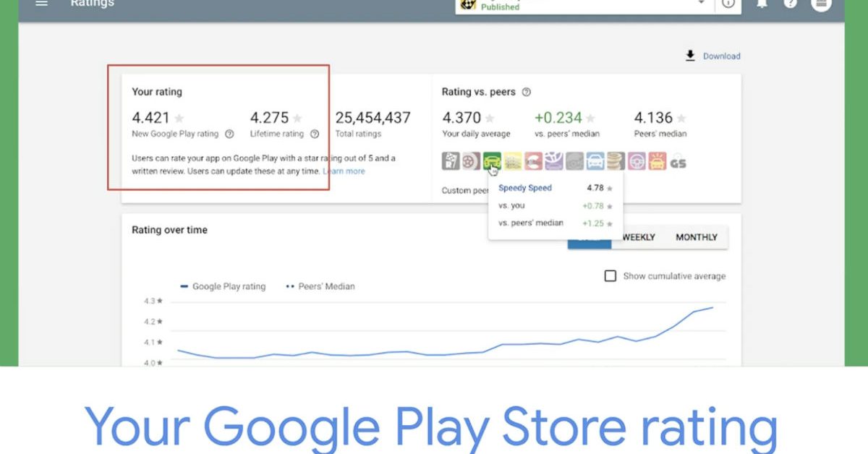Open the Learn more link

click(x=344, y=171)
